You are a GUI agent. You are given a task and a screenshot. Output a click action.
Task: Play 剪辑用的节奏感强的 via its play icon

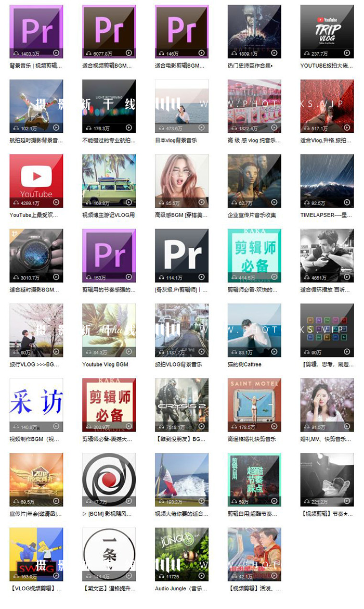coord(129,277)
